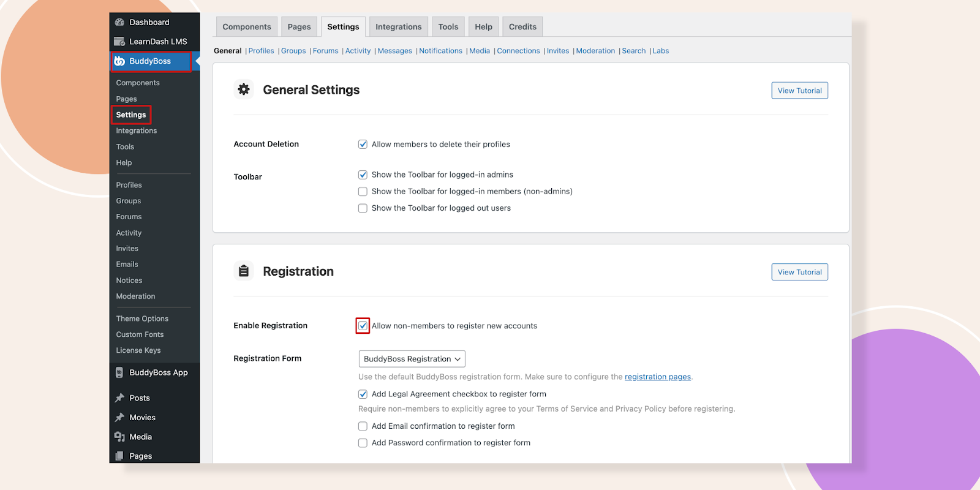Viewport: 980px width, 490px height.
Task: Open Notices in sidebar submenu
Action: pos(129,281)
